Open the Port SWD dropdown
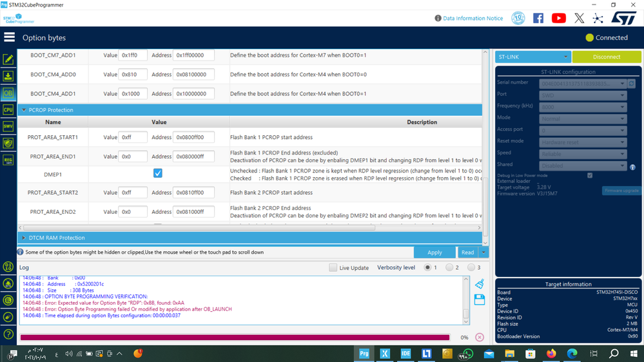This screenshot has height=362, width=644. click(582, 95)
